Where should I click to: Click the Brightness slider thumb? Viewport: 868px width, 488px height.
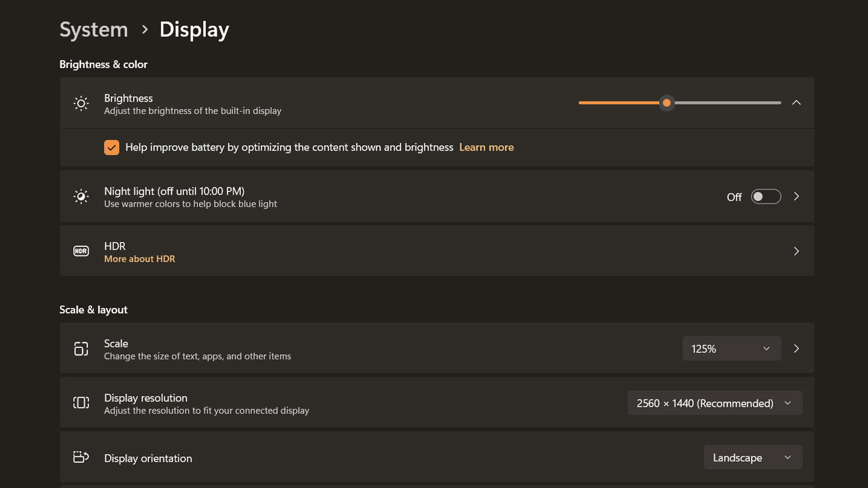[x=666, y=103]
